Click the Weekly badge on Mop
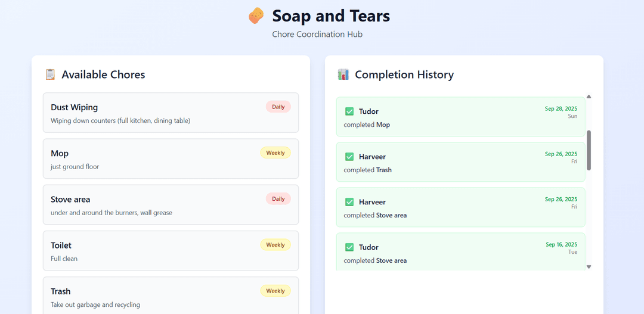Screen dimensions: 644x314 [275, 153]
